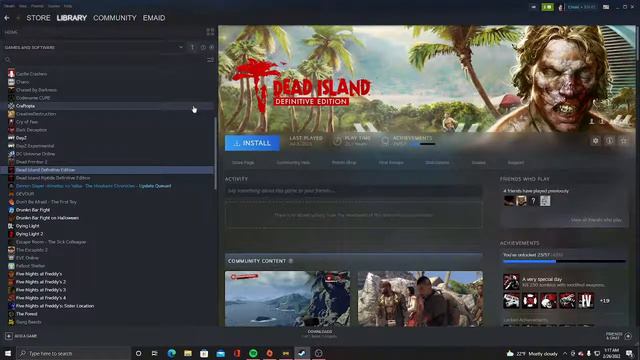View all friends who play link
The height and width of the screenshot is (360, 640).
point(596,220)
